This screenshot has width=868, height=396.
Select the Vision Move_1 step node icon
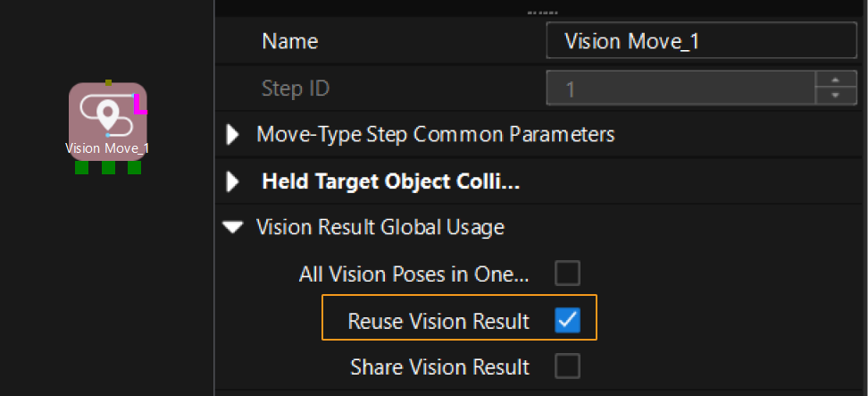(x=107, y=114)
